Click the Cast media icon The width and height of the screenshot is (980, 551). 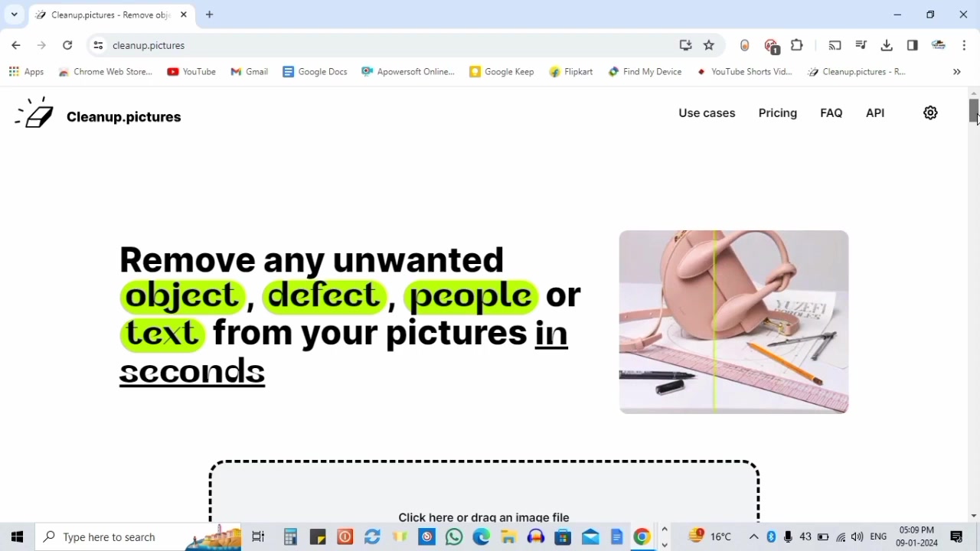(835, 45)
